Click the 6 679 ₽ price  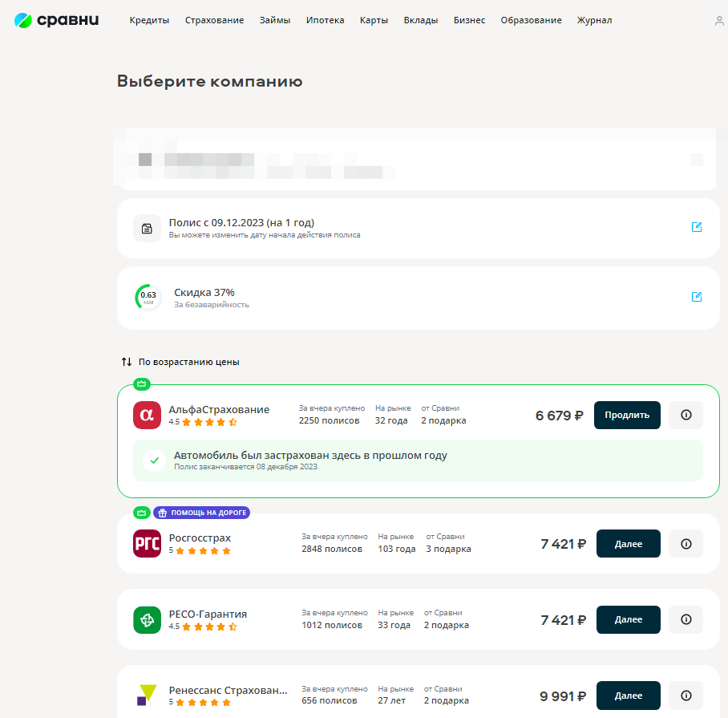(x=559, y=416)
